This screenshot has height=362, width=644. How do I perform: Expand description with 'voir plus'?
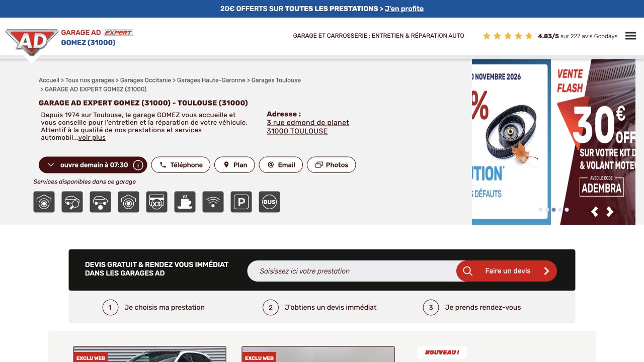pos(92,138)
